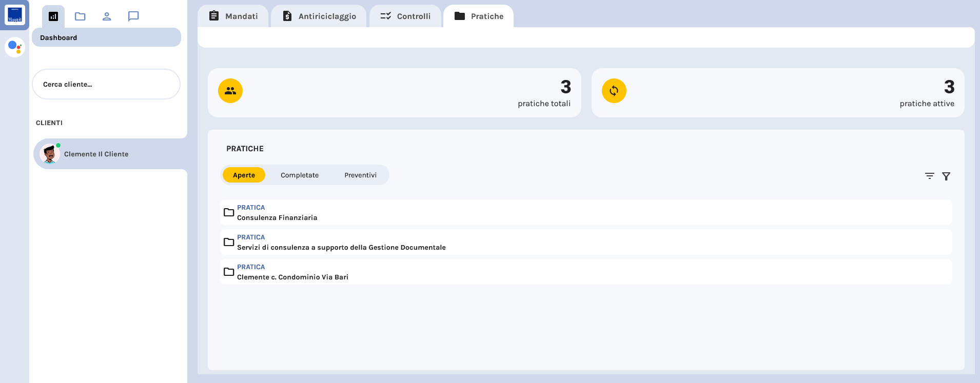Screen dimensions: 980x383
Task: Click the Cerca cliente search field
Action: [x=106, y=84]
